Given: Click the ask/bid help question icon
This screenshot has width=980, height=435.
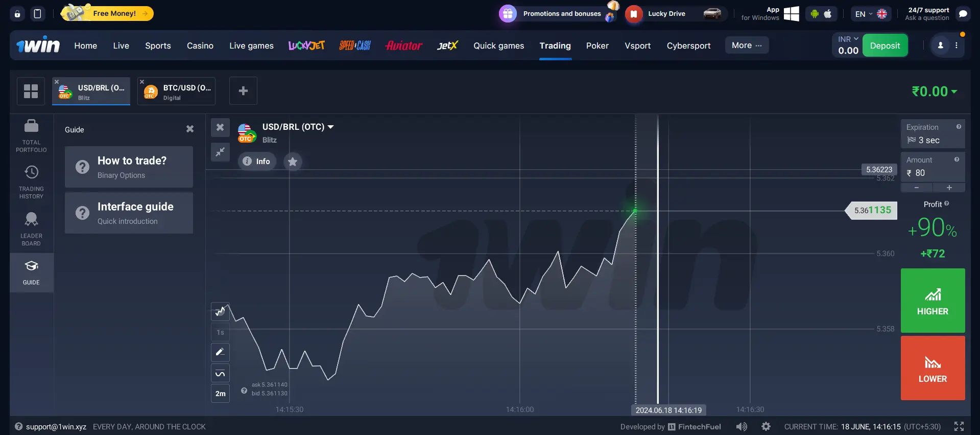Looking at the screenshot, I should [x=244, y=391].
